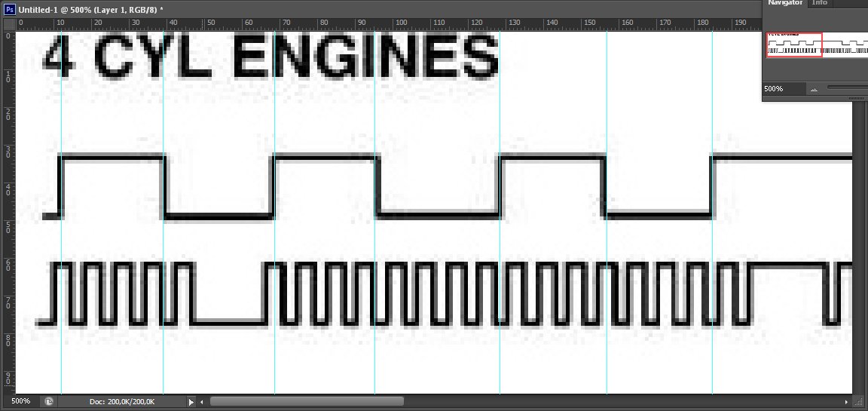Click the horizontal scrollbar right arrow

846,402
